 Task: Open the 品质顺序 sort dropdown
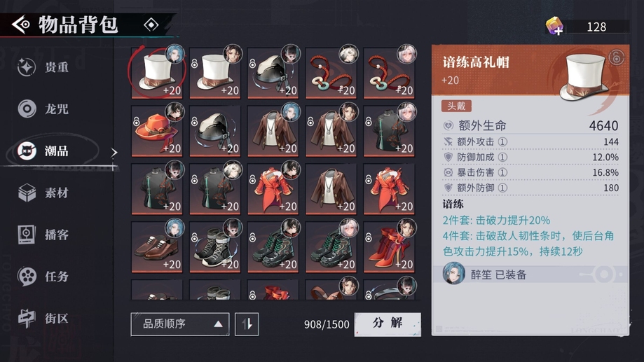180,324
